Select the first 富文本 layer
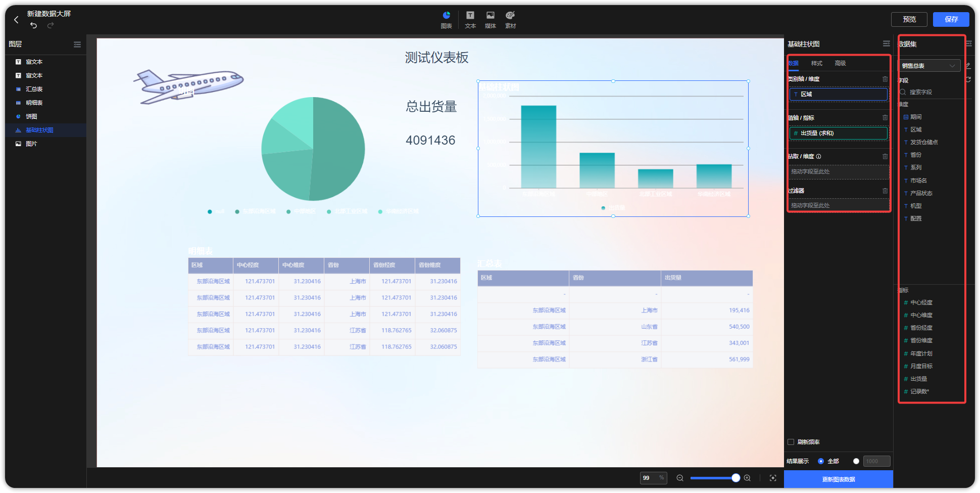 click(x=46, y=62)
